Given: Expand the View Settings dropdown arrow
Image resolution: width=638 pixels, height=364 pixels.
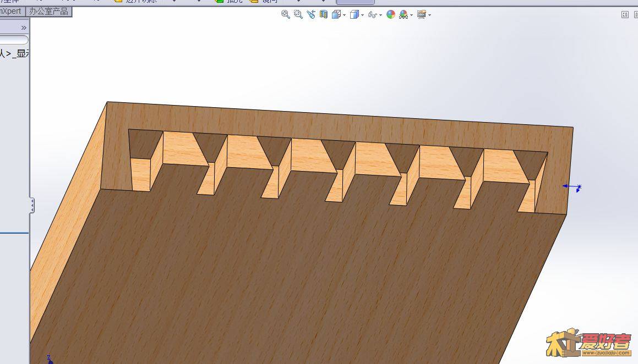Looking at the screenshot, I should pyautogui.click(x=430, y=15).
